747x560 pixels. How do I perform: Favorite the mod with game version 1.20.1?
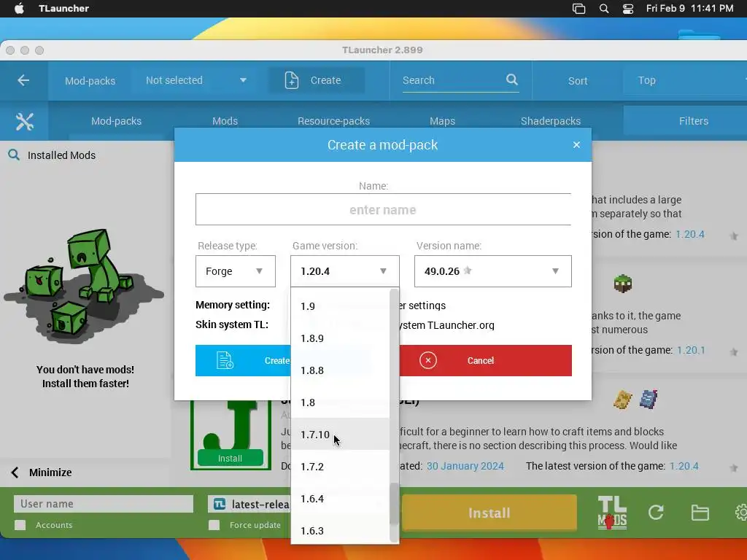[734, 352]
